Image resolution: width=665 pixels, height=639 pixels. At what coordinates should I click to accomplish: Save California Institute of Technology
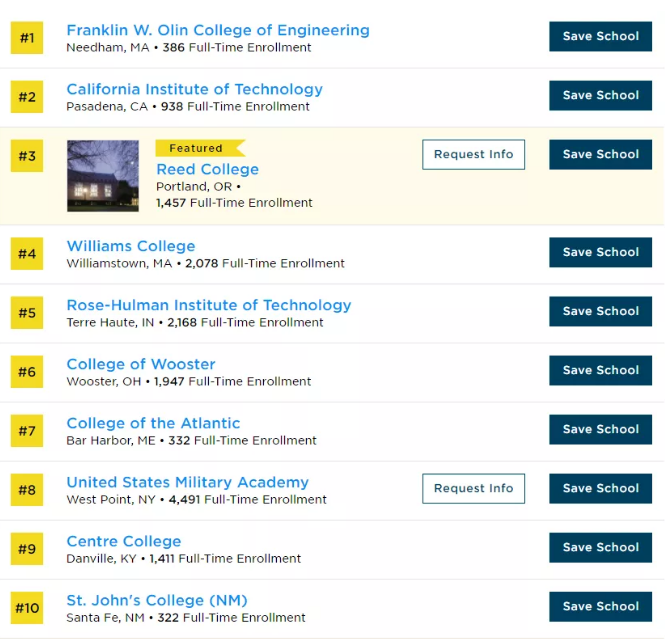point(600,95)
